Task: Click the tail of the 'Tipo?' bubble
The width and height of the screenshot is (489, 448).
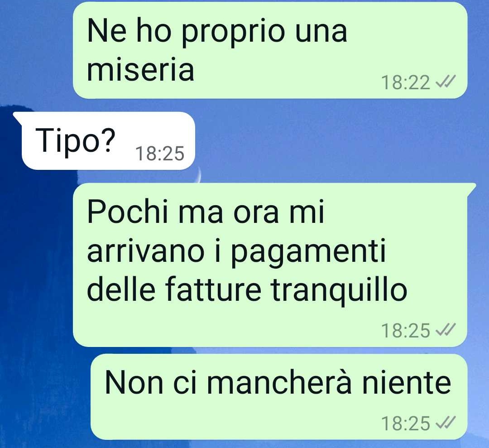Action: [18, 118]
